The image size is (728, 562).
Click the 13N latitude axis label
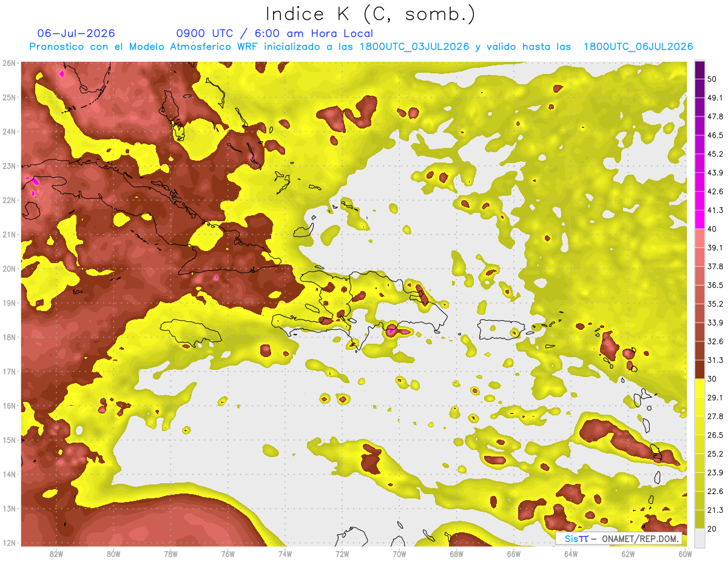pyautogui.click(x=8, y=508)
